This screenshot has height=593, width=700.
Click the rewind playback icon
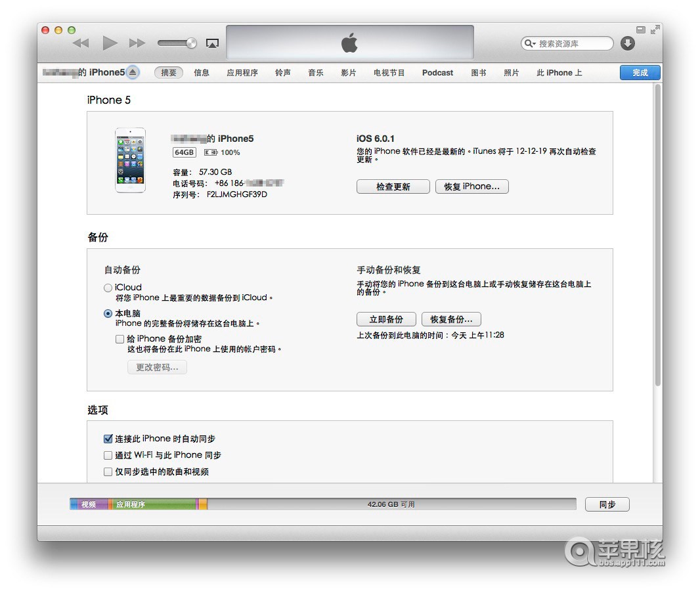80,43
